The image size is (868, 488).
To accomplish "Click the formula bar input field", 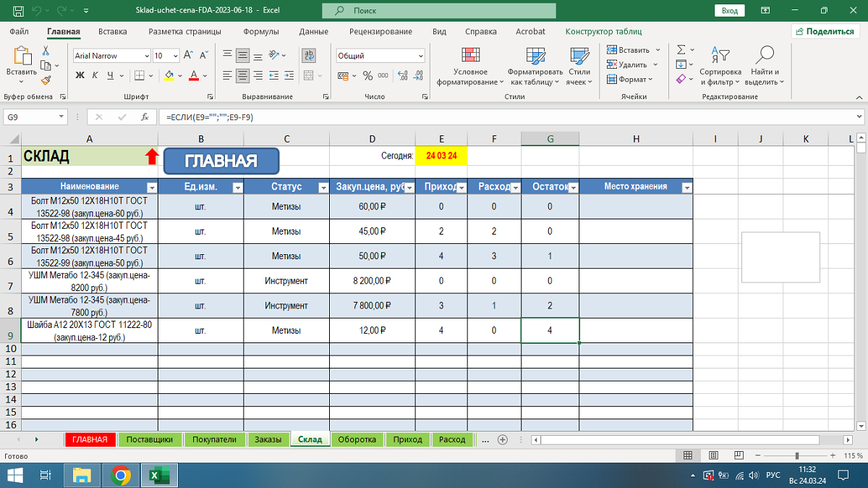I will point(505,117).
